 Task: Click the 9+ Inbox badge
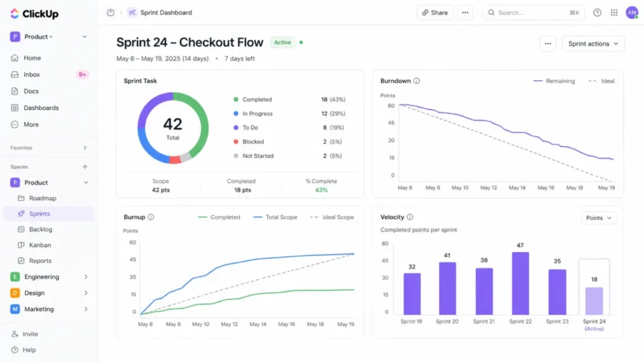(x=82, y=74)
